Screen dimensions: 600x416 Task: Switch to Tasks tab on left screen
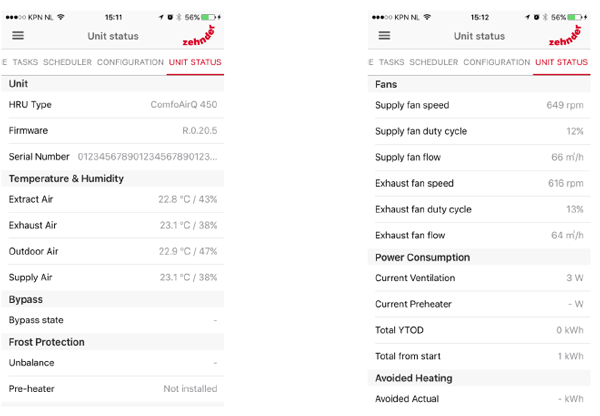pyautogui.click(x=25, y=62)
